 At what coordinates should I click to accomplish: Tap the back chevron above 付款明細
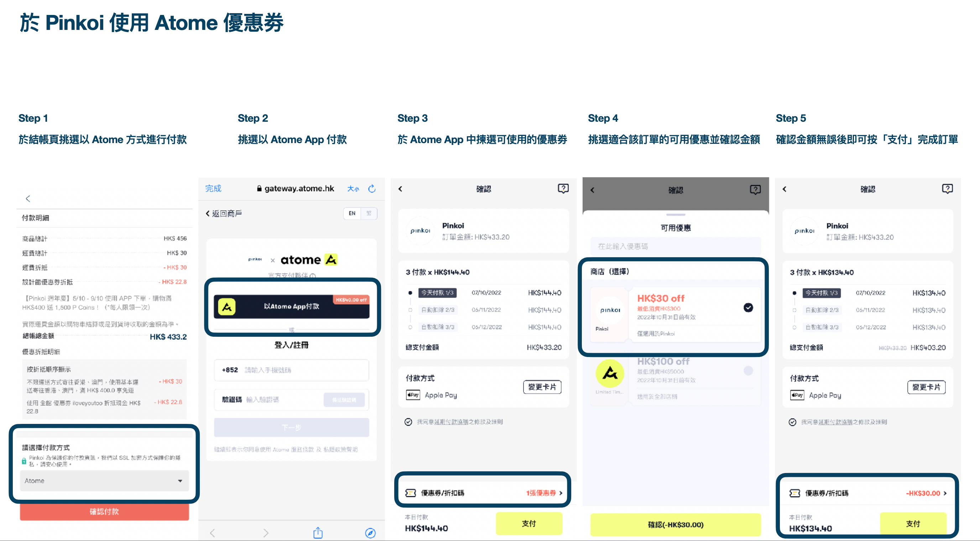pyautogui.click(x=28, y=199)
